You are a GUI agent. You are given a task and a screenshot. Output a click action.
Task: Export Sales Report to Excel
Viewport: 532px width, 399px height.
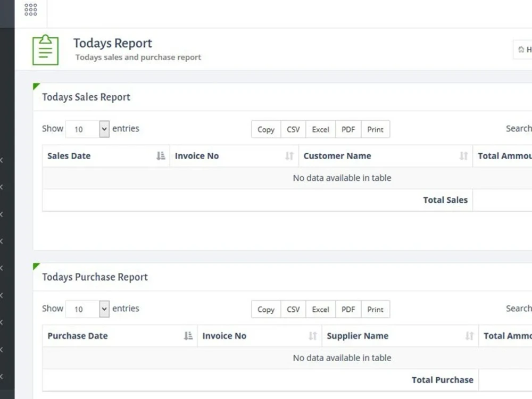321,129
